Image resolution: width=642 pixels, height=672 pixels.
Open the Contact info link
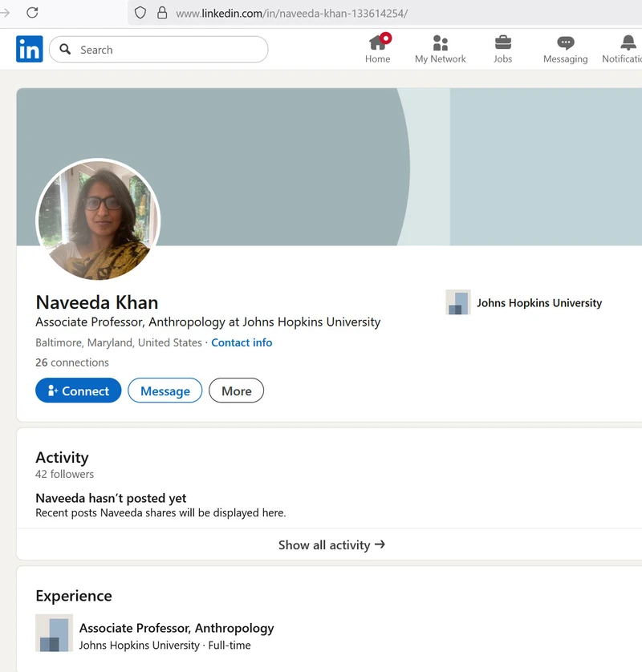point(242,343)
